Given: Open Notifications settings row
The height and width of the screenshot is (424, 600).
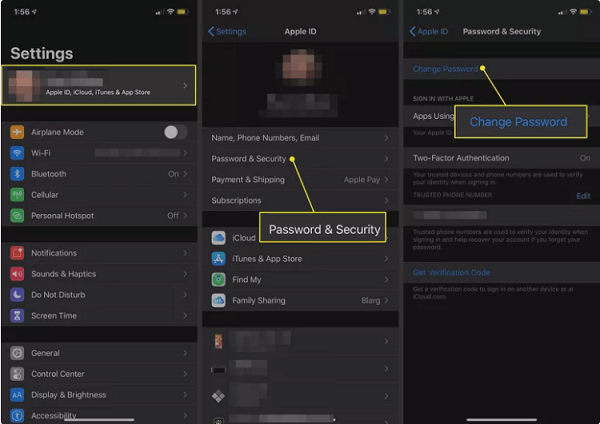Looking at the screenshot, I should pyautogui.click(x=99, y=253).
